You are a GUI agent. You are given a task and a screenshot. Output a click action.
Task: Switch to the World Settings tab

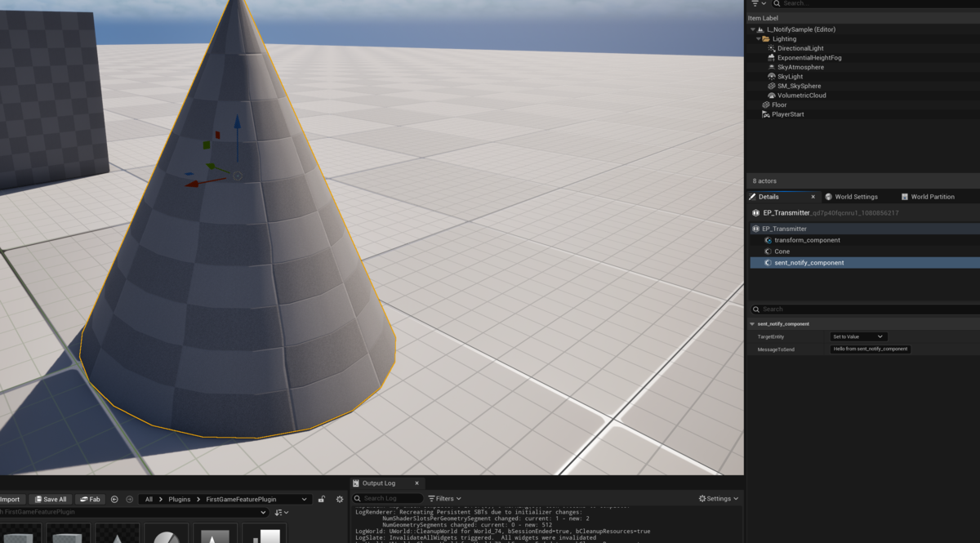click(851, 197)
